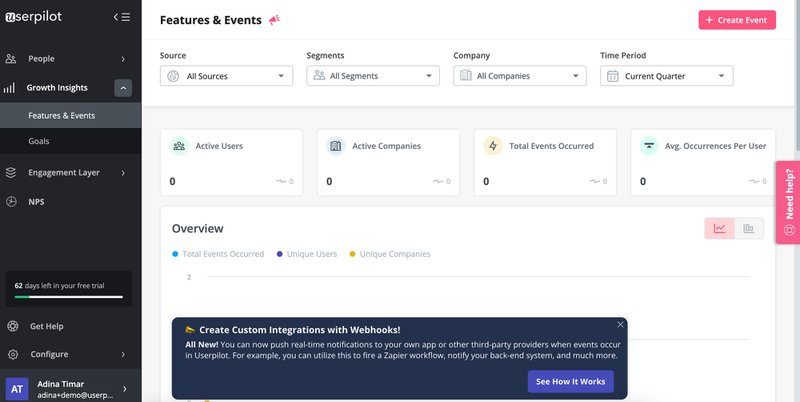The height and width of the screenshot is (402, 800).
Task: Collapse the Growth Insights menu section
Action: 123,88
